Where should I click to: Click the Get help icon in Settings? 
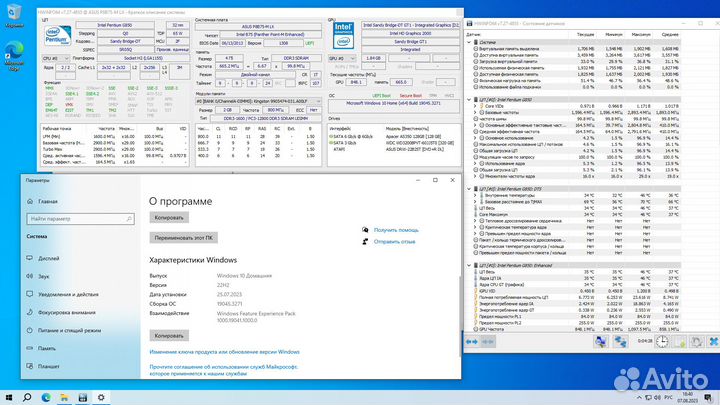coord(366,230)
